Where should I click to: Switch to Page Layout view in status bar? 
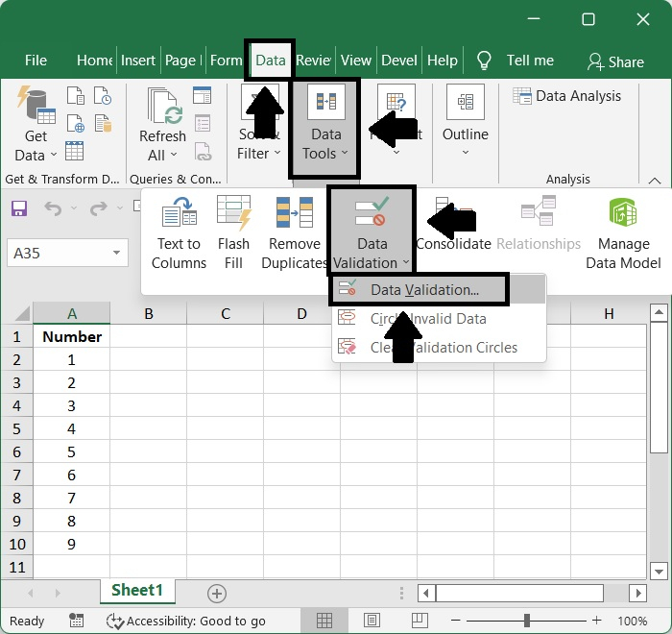(x=372, y=621)
